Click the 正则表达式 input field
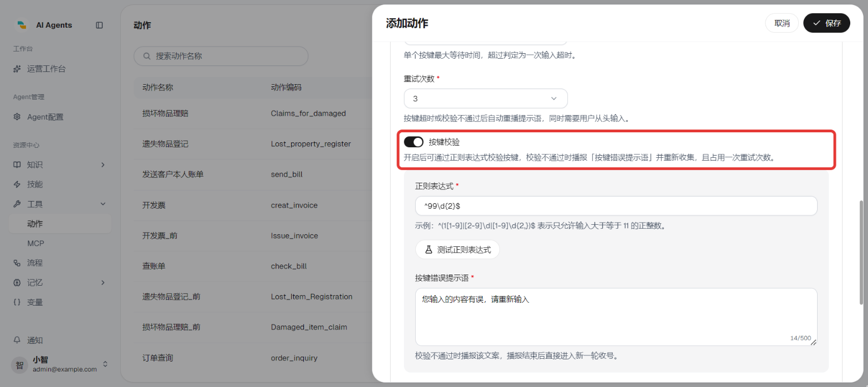The width and height of the screenshot is (868, 387). pyautogui.click(x=616, y=206)
